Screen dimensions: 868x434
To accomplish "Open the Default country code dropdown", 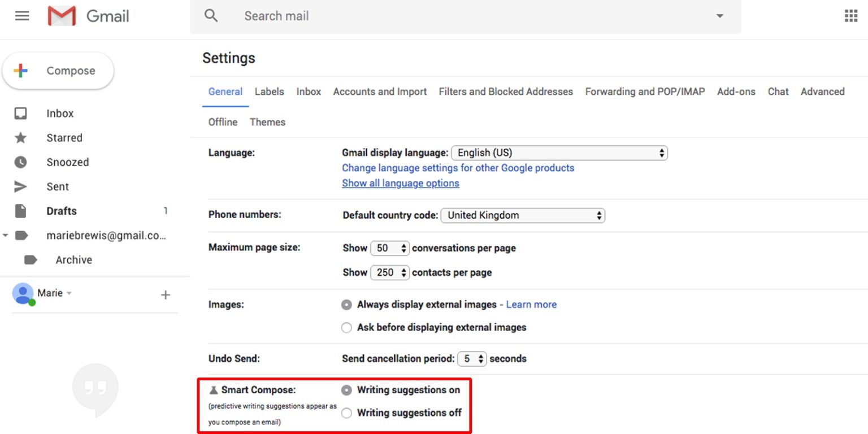I will [522, 215].
